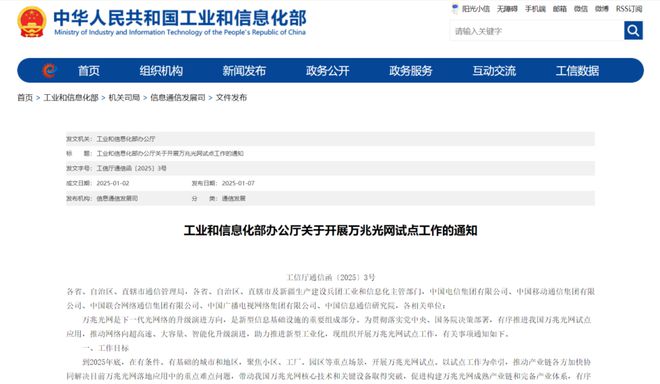660x384 pixels.
Task: Click the bold article headline about 万兆光网试点
Action: coord(330,230)
